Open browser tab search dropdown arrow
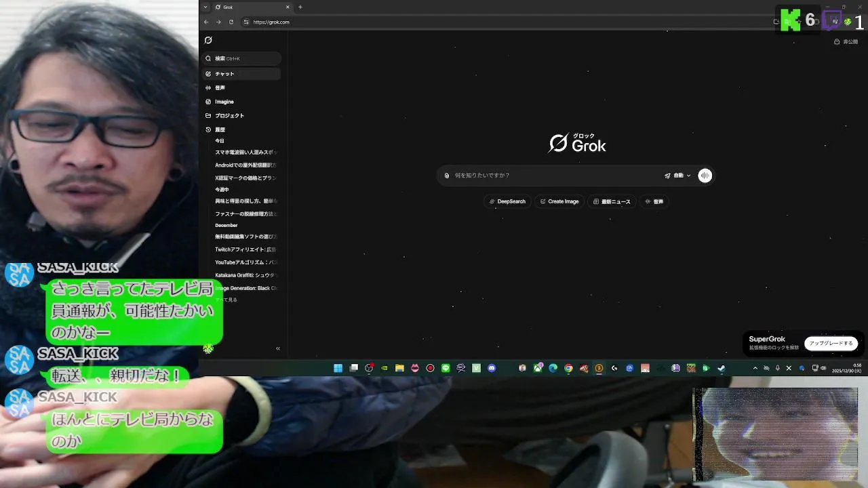 (x=205, y=7)
